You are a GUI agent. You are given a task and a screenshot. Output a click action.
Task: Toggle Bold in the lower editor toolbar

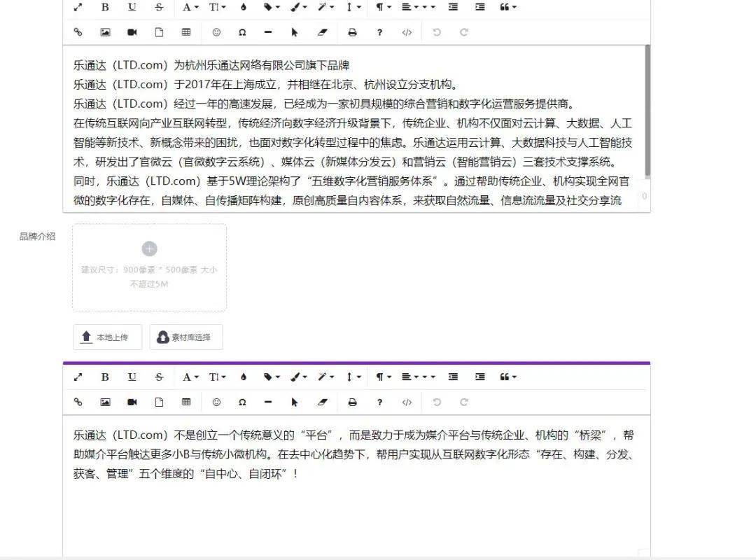105,377
